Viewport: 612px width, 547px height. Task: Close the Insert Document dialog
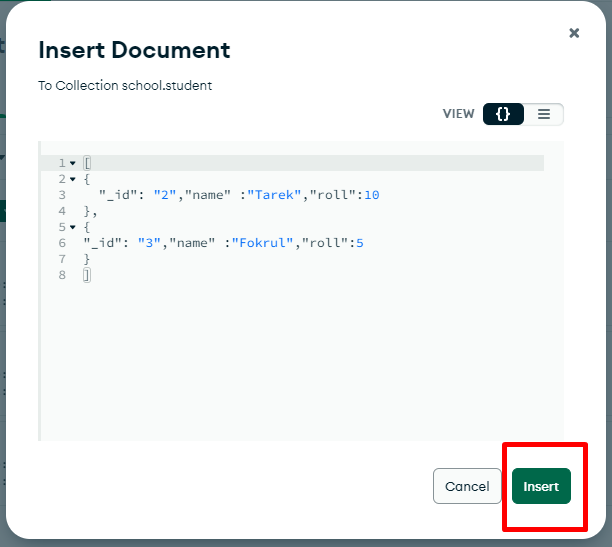574,33
